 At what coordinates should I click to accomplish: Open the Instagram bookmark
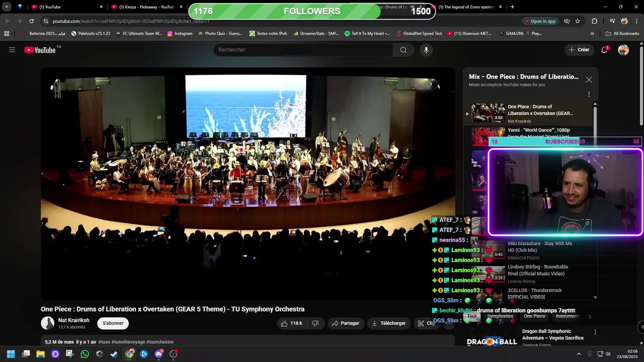pos(180,34)
